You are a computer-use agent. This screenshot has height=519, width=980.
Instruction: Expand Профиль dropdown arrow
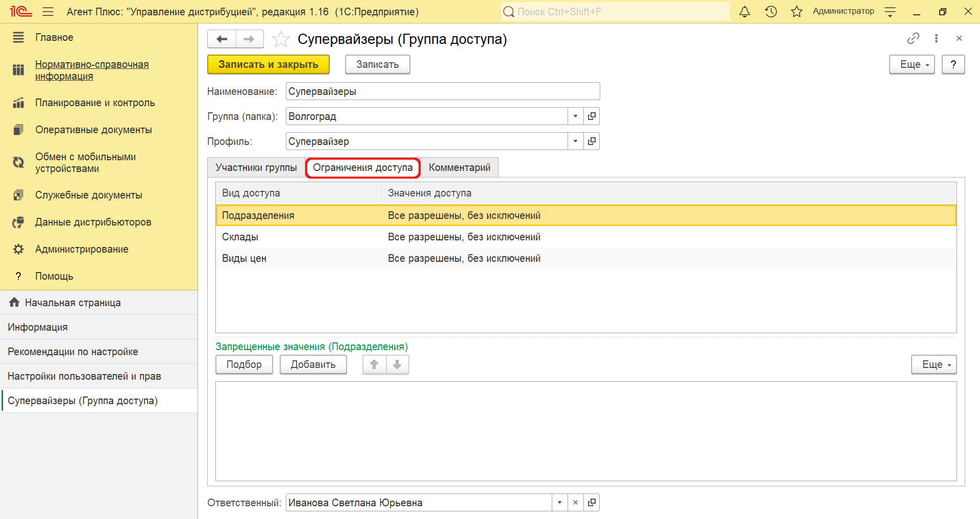point(575,141)
